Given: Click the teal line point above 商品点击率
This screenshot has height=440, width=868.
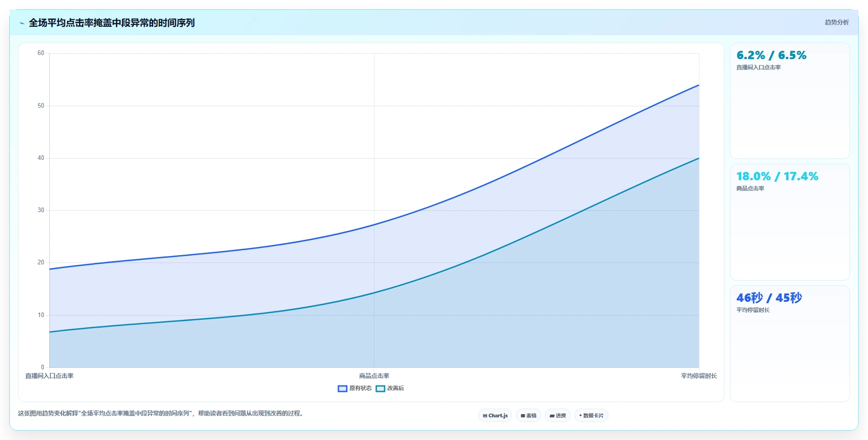Looking at the screenshot, I should [x=374, y=293].
